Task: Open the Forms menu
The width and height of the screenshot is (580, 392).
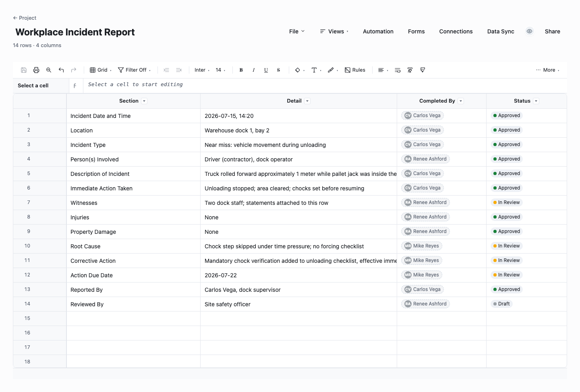Action: (x=416, y=31)
